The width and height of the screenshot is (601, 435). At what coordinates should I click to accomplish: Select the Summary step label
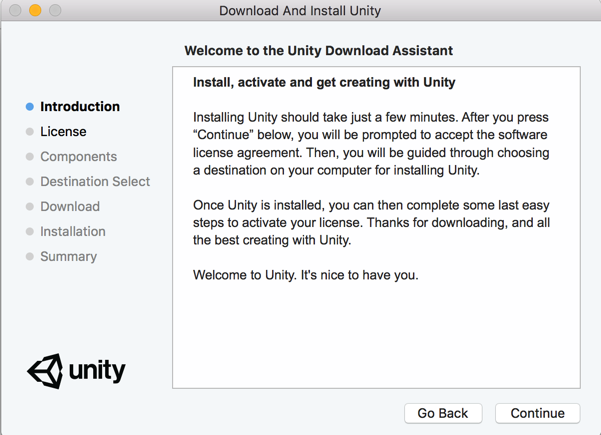pos(68,257)
